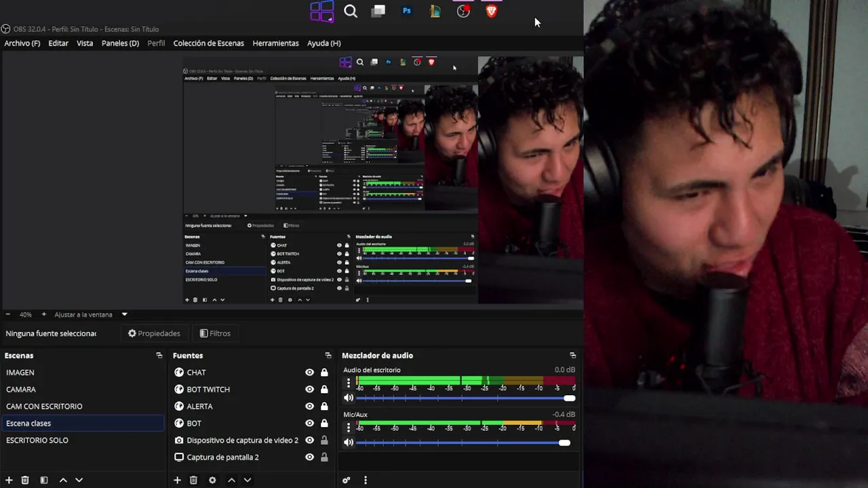Pop out the Fuentes dock
Image resolution: width=868 pixels, height=488 pixels.
click(328, 355)
